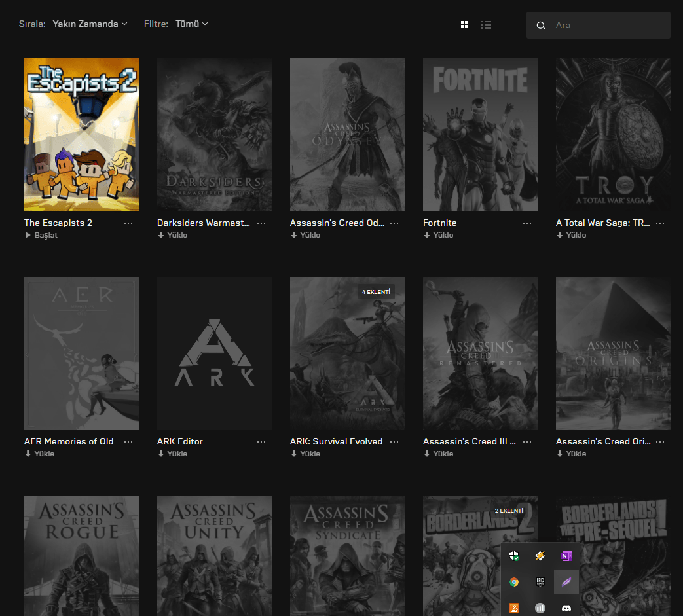Open Assassin's Creed Rogue cover art
The image size is (683, 616).
[x=81, y=556]
